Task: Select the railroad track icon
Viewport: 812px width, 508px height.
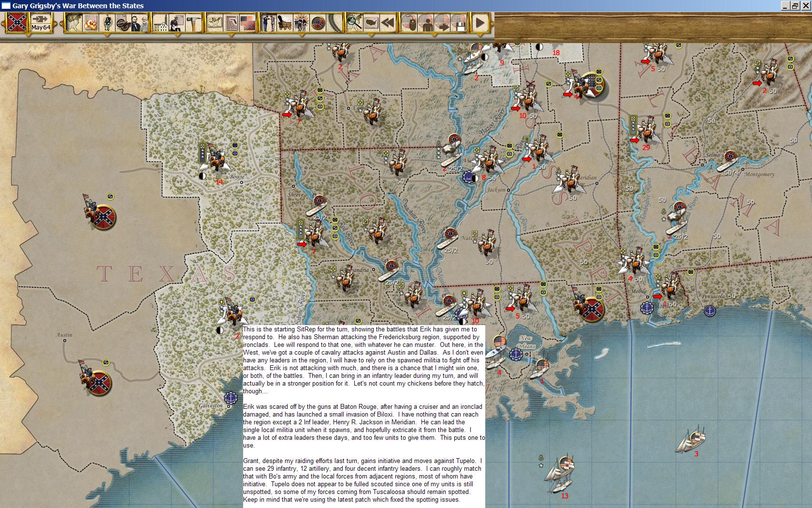Action: 334,23
